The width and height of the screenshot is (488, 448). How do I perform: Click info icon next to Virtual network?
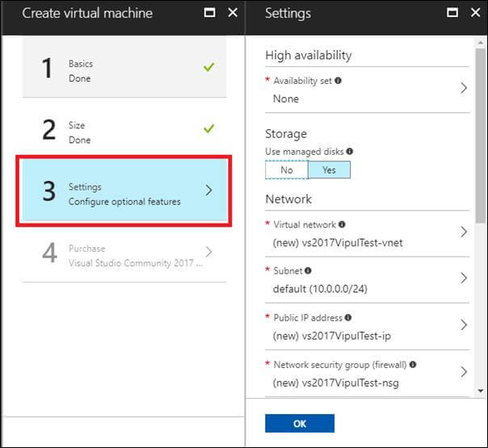342,224
